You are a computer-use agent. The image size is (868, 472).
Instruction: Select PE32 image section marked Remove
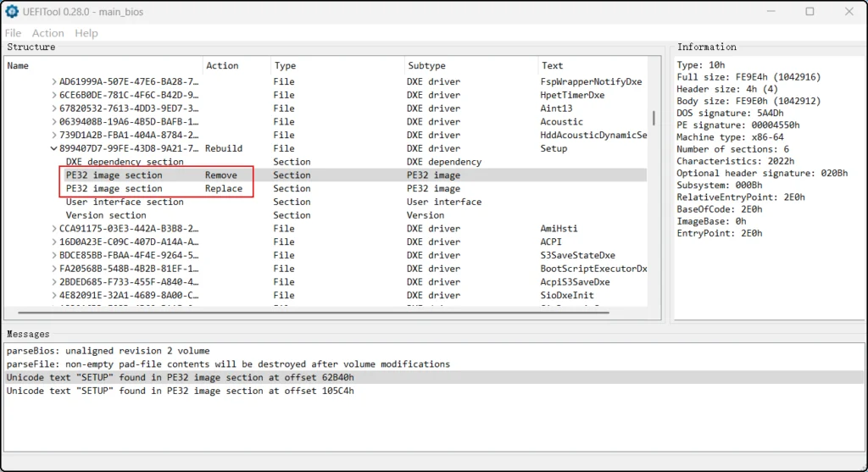click(x=114, y=175)
